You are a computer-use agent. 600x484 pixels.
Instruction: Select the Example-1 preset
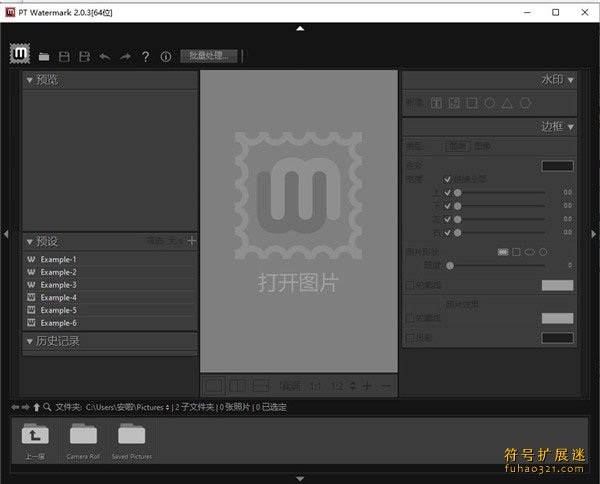click(x=110, y=259)
